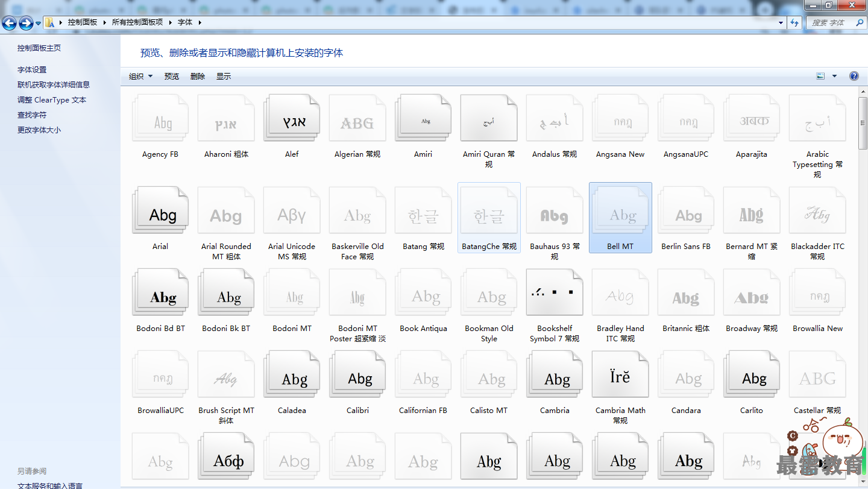The width and height of the screenshot is (868, 489).
Task: Open the 组织 dropdown menu
Action: (140, 76)
